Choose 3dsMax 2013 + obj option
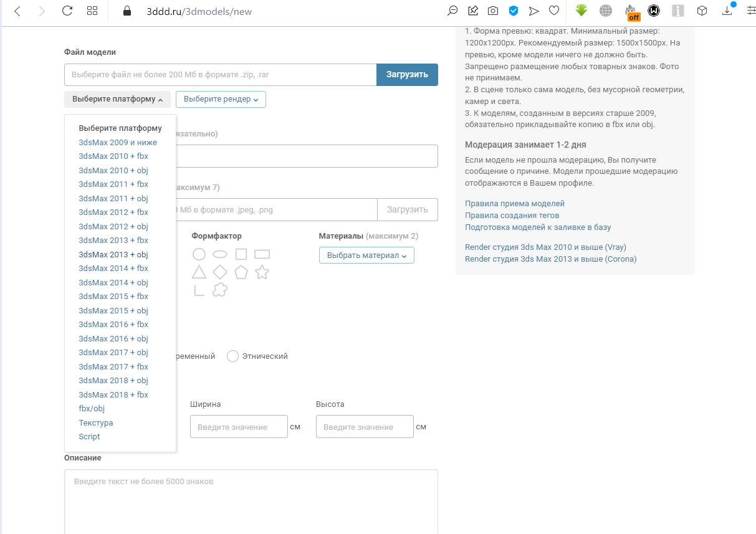 (x=113, y=254)
